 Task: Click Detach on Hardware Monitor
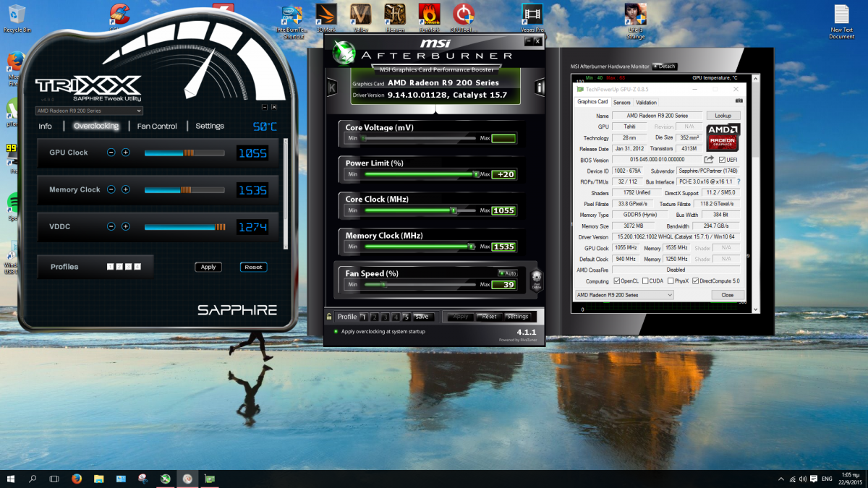[664, 67]
